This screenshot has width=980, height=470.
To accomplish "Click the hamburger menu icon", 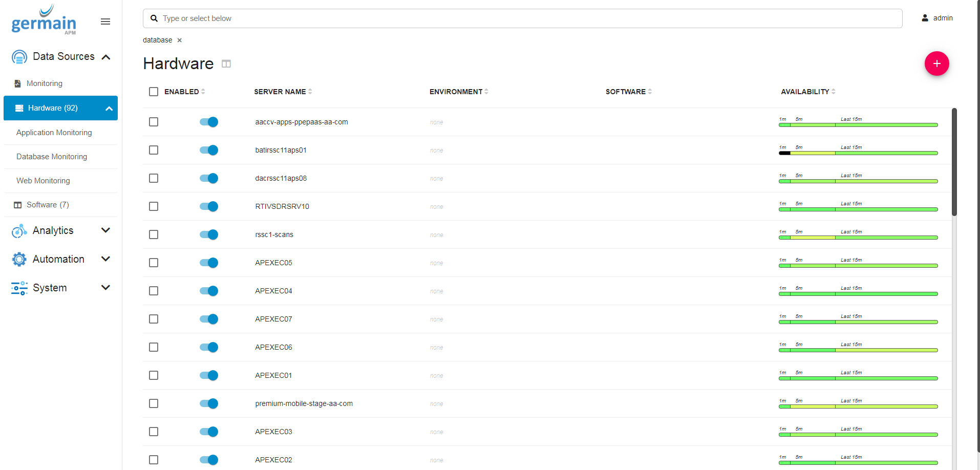I will 105,22.
